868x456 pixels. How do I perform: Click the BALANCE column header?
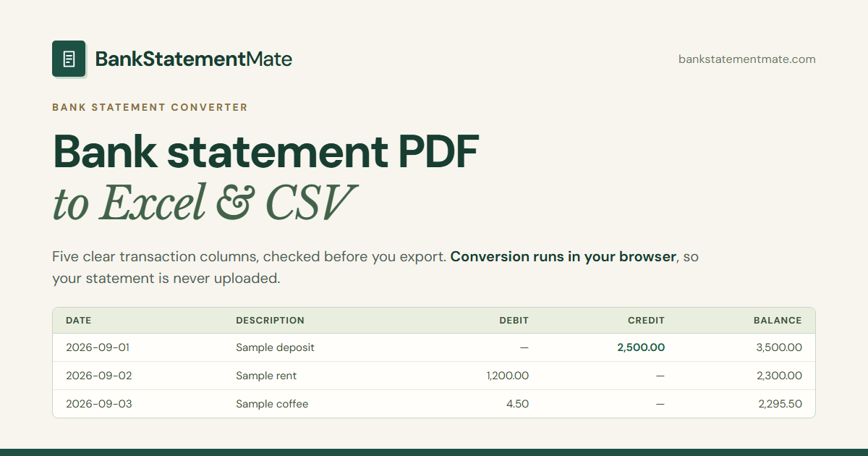click(778, 320)
